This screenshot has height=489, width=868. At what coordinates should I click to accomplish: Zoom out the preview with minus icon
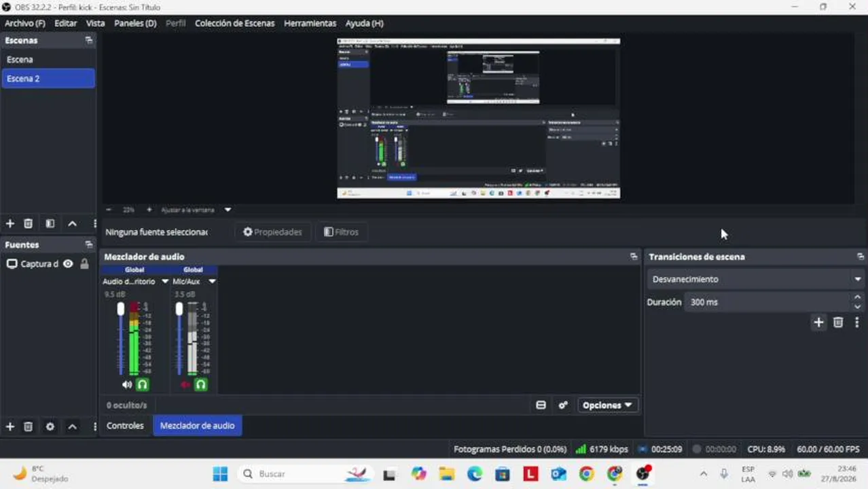(109, 210)
